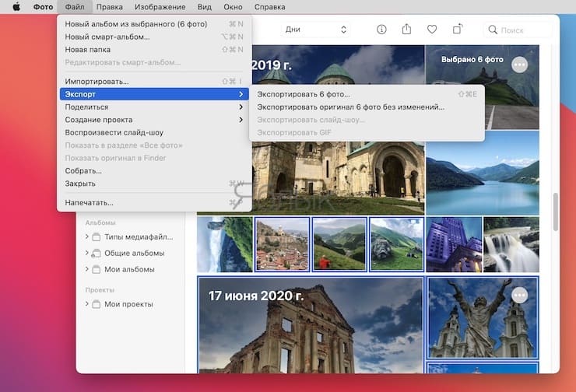Choose Собрать in the File menu
576x392 pixels.
click(154, 170)
